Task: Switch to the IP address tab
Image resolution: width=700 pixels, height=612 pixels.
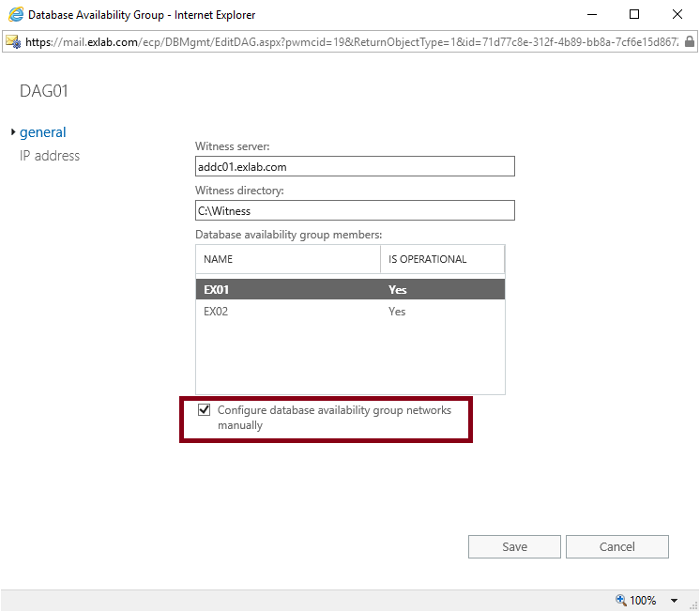Action: (x=50, y=156)
